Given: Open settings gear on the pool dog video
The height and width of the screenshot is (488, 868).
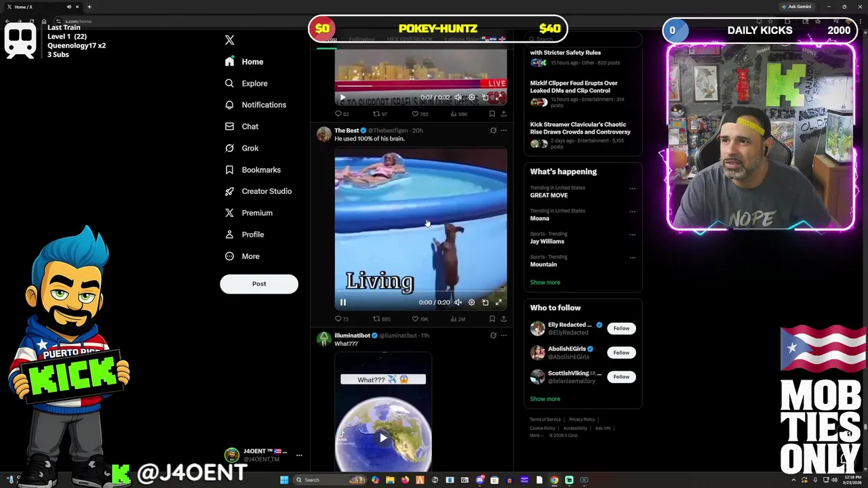Looking at the screenshot, I should (471, 302).
